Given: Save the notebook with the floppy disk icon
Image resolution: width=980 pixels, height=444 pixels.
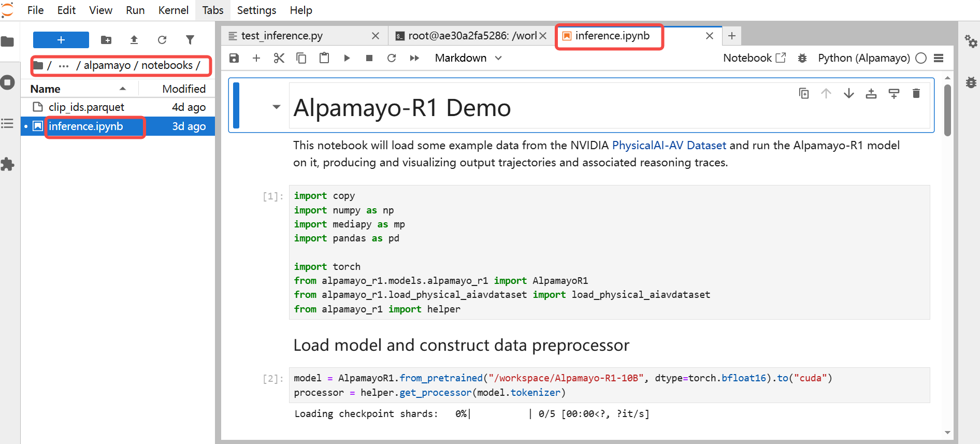Looking at the screenshot, I should coord(234,58).
